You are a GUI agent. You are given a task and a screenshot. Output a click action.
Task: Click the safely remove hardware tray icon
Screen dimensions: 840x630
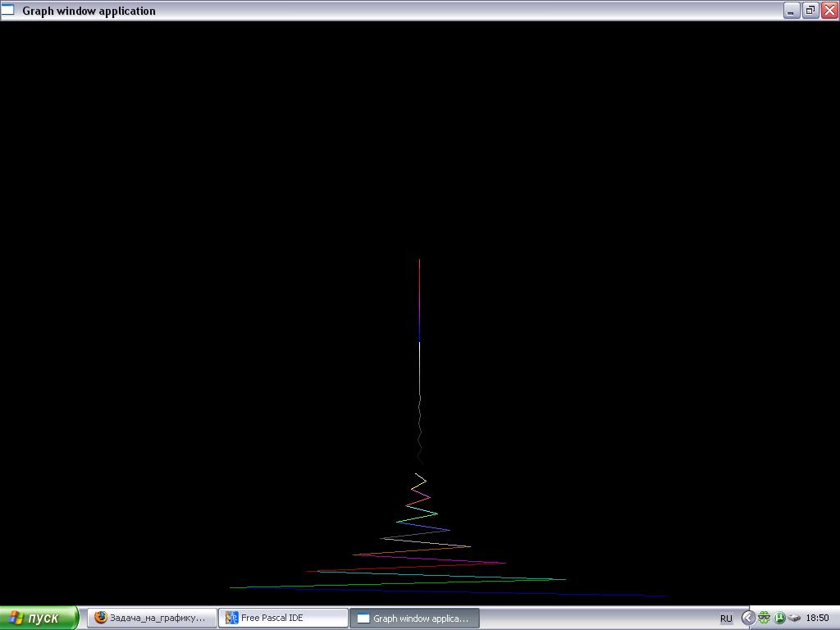click(794, 618)
